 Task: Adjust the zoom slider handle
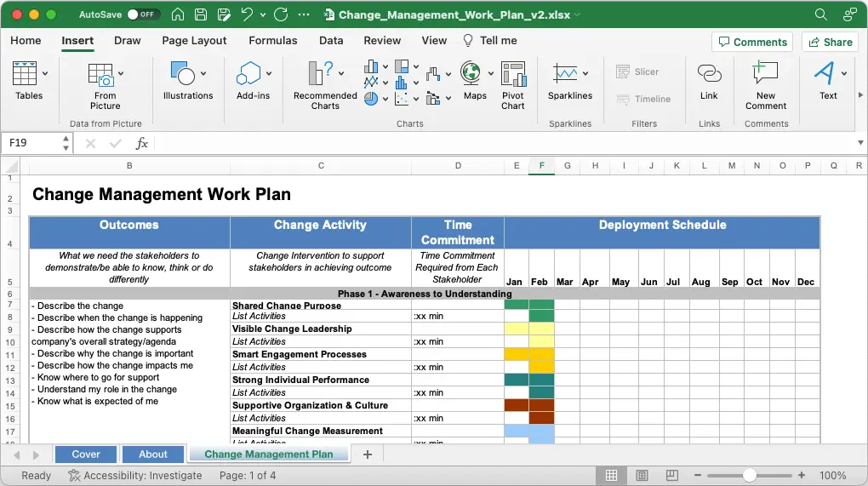(x=750, y=476)
